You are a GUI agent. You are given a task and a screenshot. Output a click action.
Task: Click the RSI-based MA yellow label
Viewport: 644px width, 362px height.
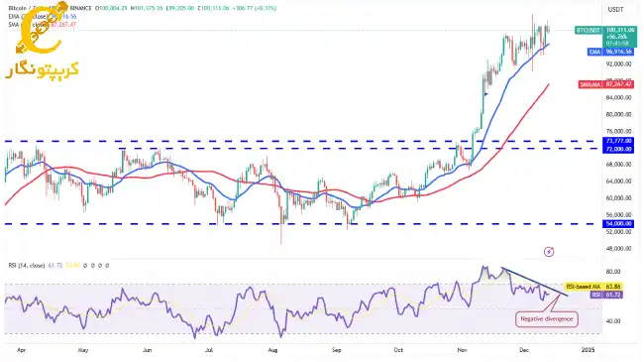(593, 287)
